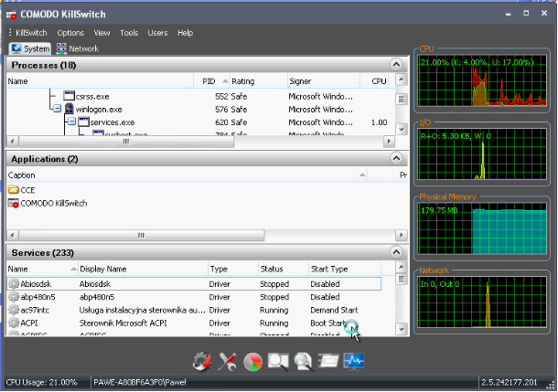558x392 pixels.
Task: Open the pie chart disk usage tool
Action: coord(252,362)
